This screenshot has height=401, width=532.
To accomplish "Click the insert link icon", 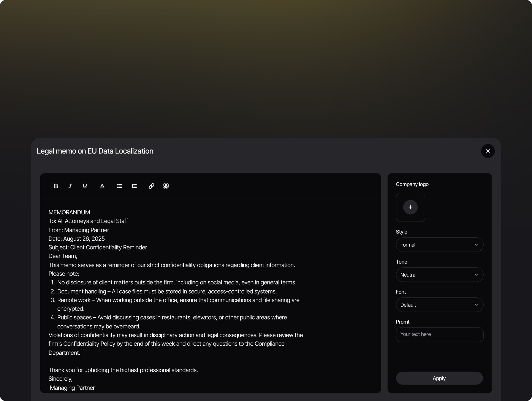I will tap(152, 186).
